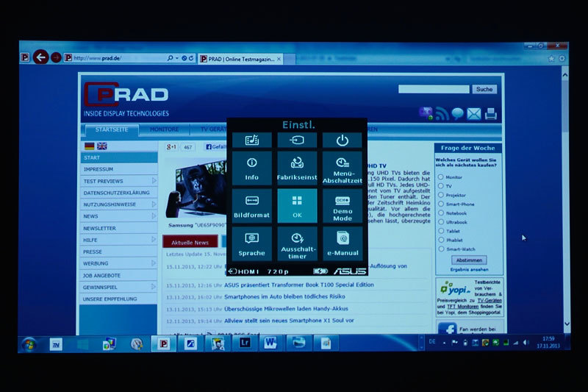The image size is (588, 392).
Task: Open the MONITORE navigation tab
Action: [164, 129]
